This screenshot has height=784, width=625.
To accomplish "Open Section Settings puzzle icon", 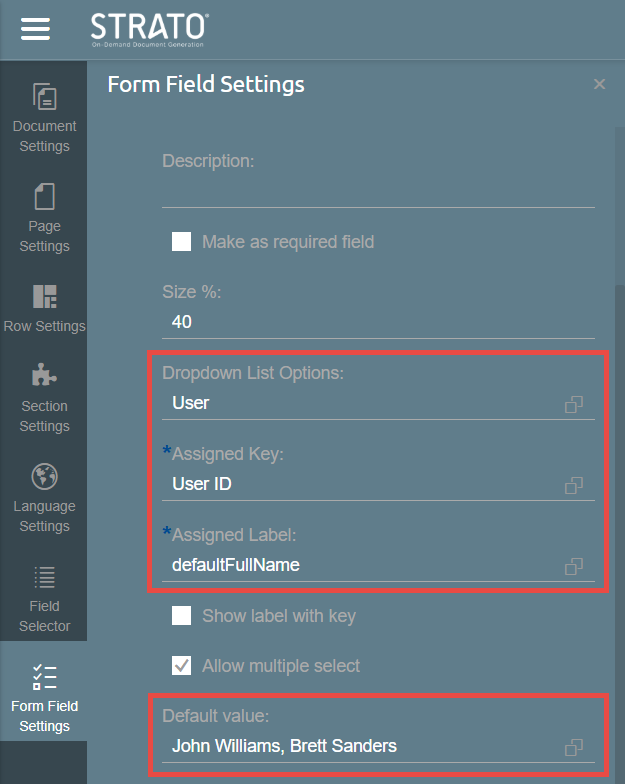I will 44,376.
